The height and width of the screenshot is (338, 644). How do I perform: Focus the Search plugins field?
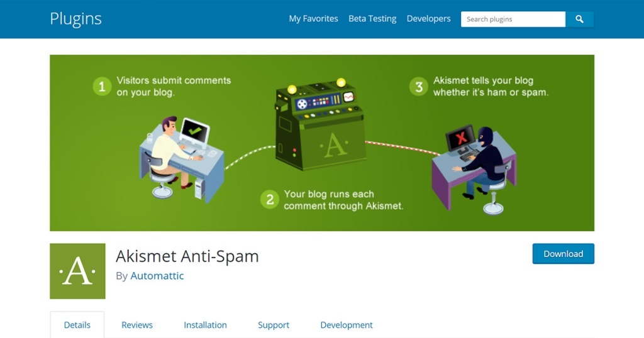[x=513, y=19]
